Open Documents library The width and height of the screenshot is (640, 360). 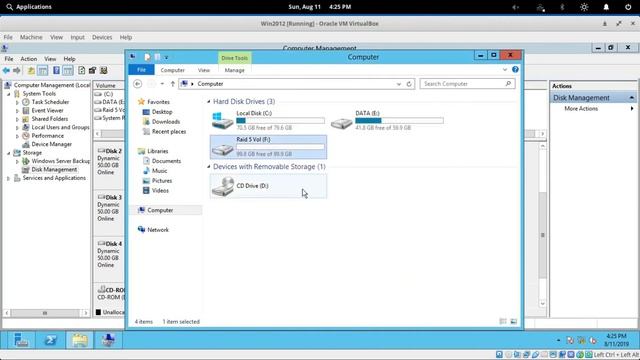pos(166,161)
